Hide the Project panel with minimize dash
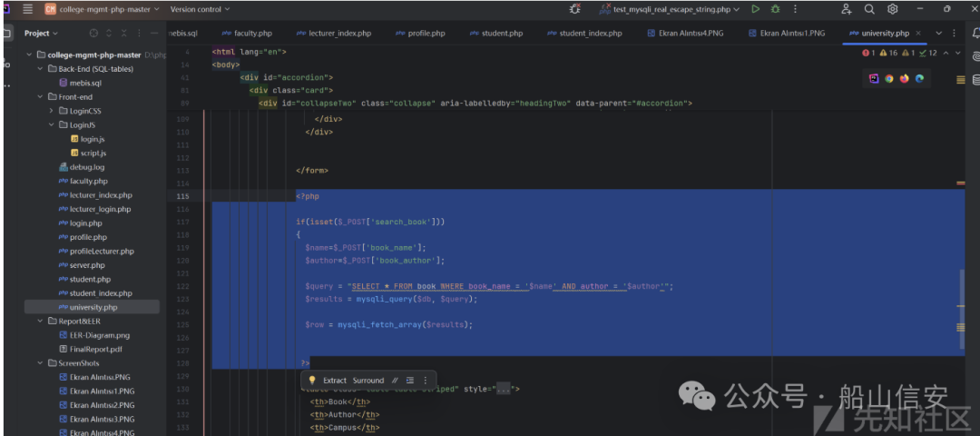Image resolution: width=980 pixels, height=436 pixels. point(154,33)
